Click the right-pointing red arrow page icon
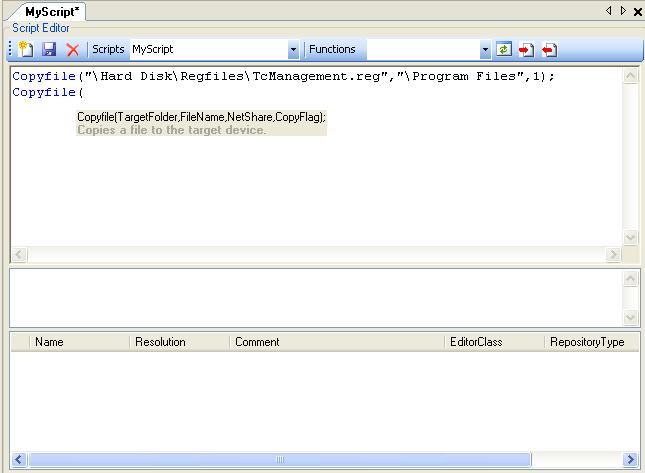The image size is (645, 473). pyautogui.click(x=526, y=50)
